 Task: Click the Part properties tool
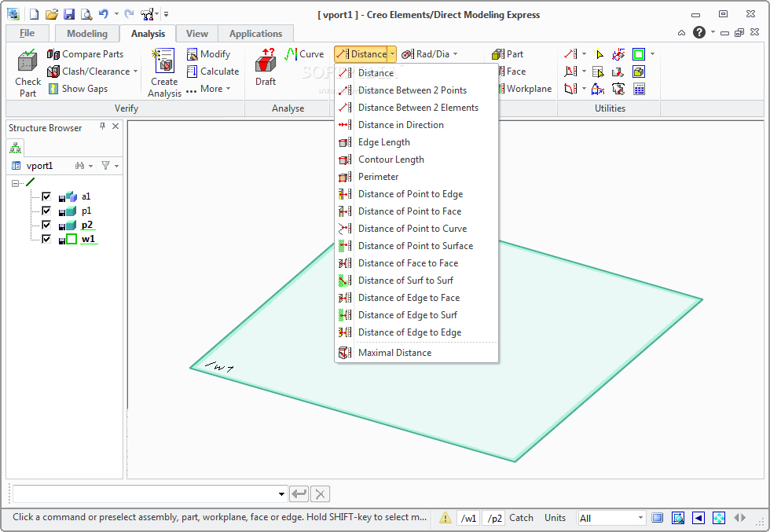(x=508, y=54)
